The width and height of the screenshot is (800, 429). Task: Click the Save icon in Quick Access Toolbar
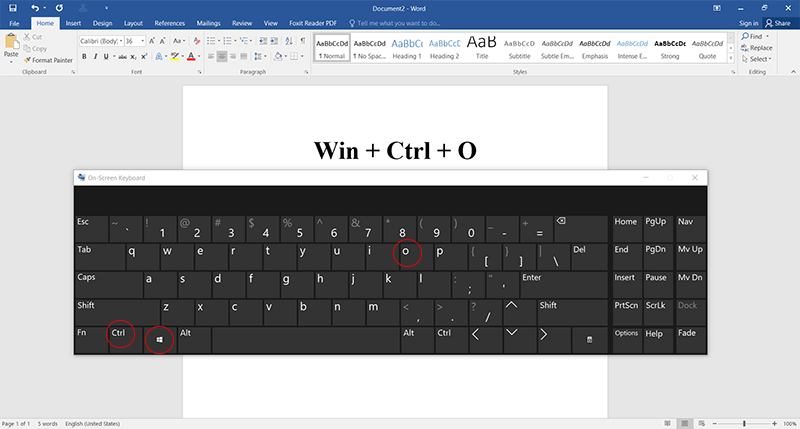coord(13,8)
